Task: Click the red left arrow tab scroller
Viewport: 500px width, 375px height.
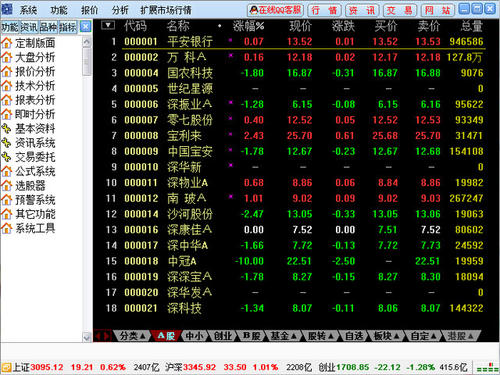Action: [98, 336]
